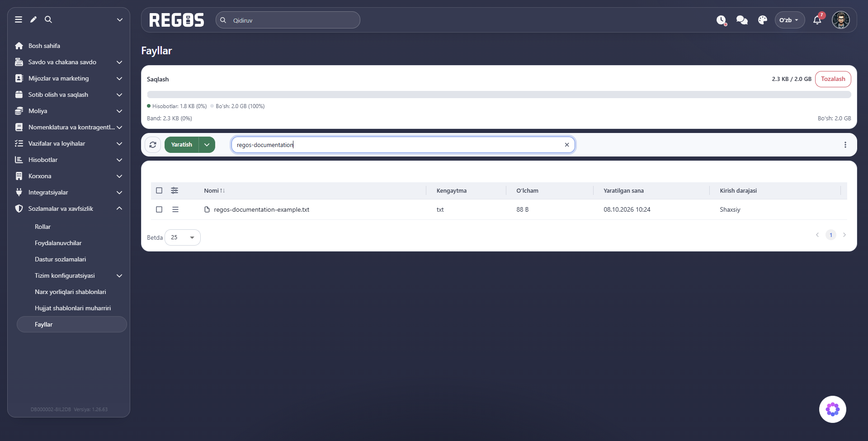This screenshot has width=868, height=441.
Task: Tick the checkbox for regos-documentation-example.txt
Action: click(x=159, y=209)
